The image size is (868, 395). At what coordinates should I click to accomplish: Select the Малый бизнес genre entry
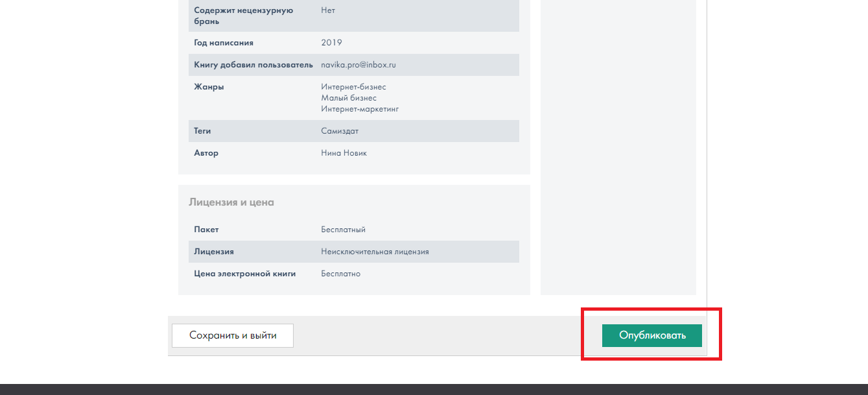tap(349, 98)
